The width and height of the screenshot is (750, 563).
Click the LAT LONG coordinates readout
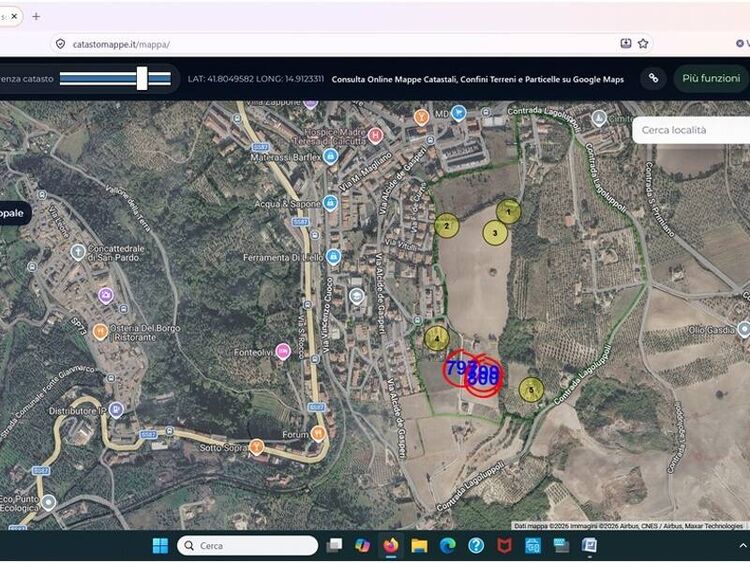coord(255,79)
